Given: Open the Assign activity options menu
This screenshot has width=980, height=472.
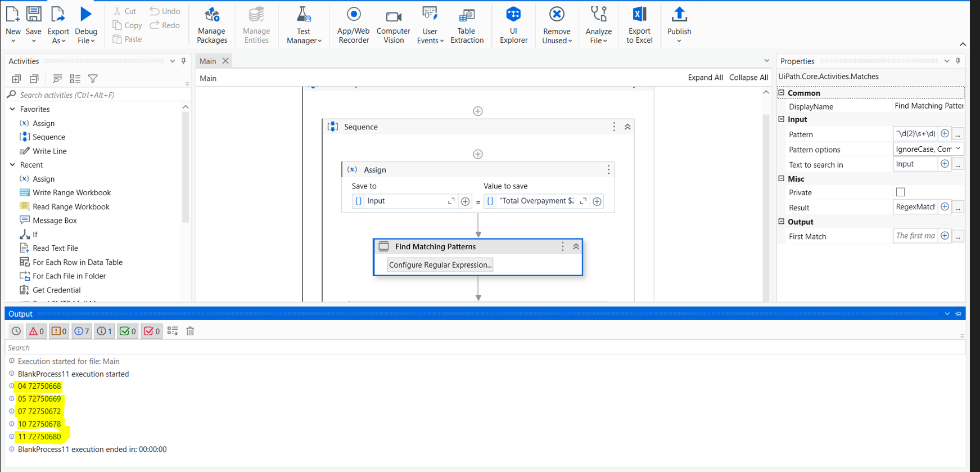Looking at the screenshot, I should (608, 170).
